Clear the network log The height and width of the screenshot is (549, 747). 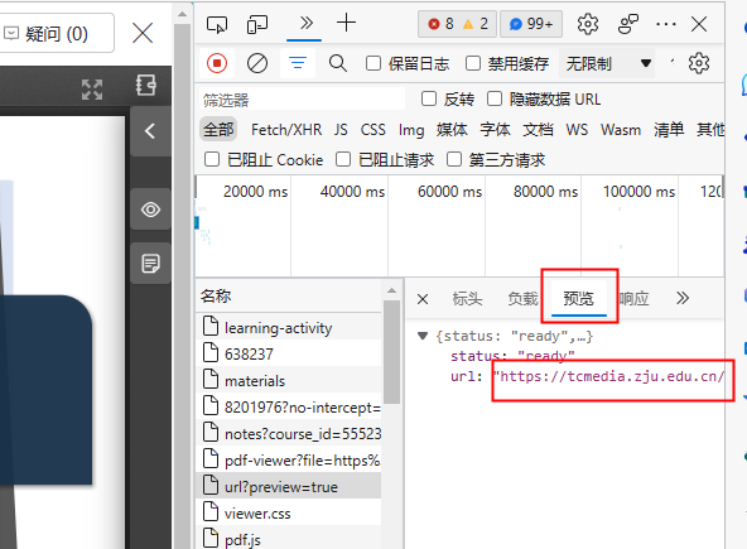[x=257, y=63]
